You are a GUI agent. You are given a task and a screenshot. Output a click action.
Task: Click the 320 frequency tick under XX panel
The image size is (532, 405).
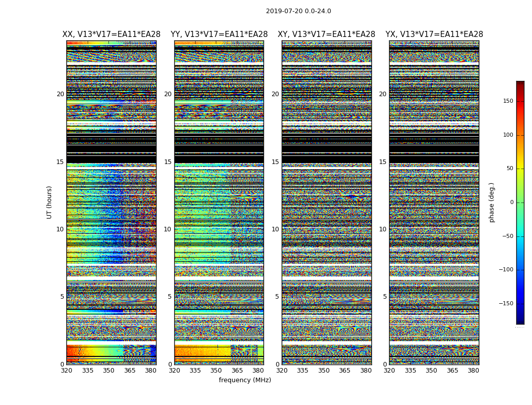(66, 371)
